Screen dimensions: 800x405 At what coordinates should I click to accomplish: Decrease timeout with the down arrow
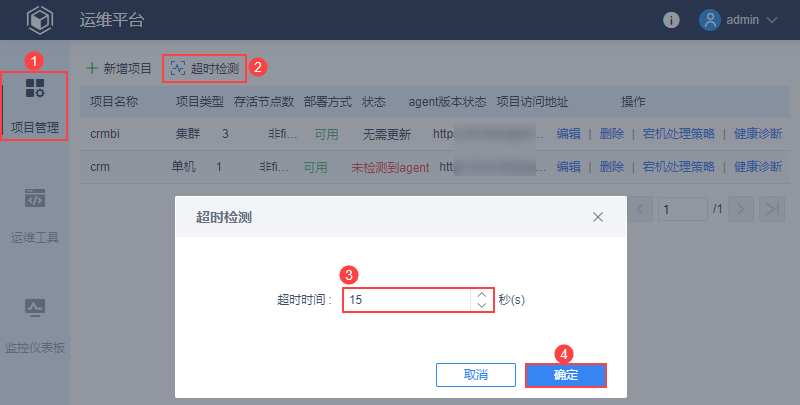pos(481,305)
